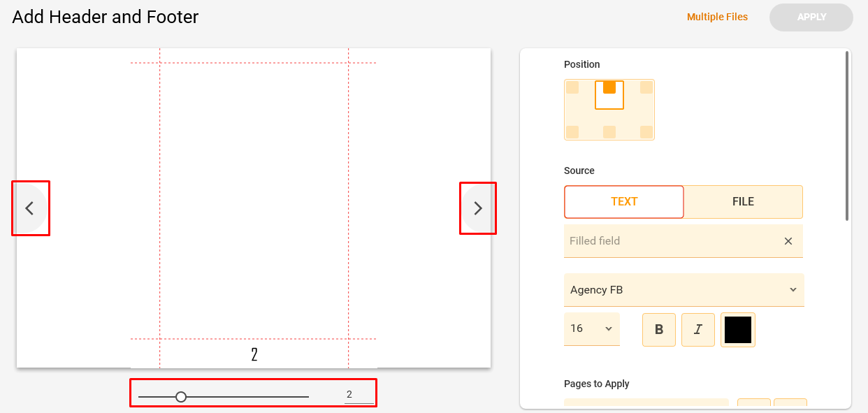The width and height of the screenshot is (868, 413).
Task: Open the black text color picker
Action: (x=738, y=330)
